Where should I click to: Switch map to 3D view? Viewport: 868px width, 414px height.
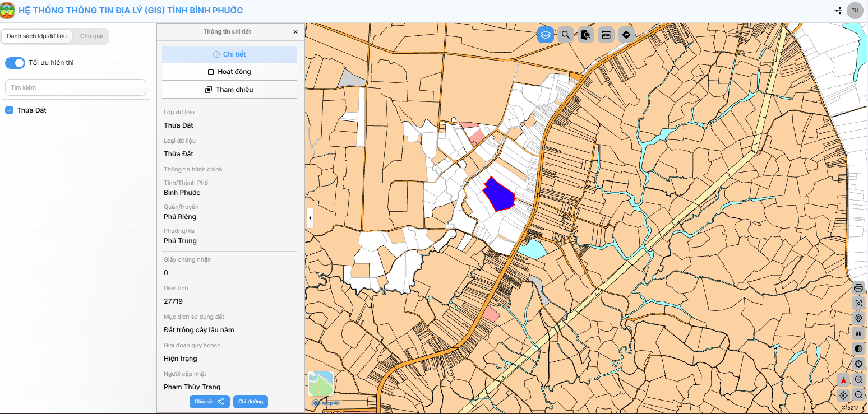[858, 333]
